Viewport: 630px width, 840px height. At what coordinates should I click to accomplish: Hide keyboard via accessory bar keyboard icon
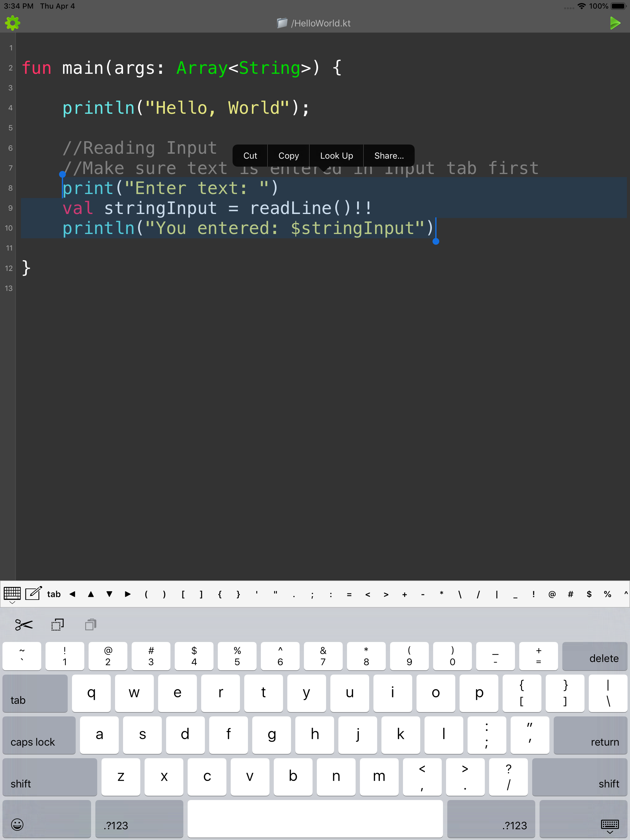pos(12,594)
